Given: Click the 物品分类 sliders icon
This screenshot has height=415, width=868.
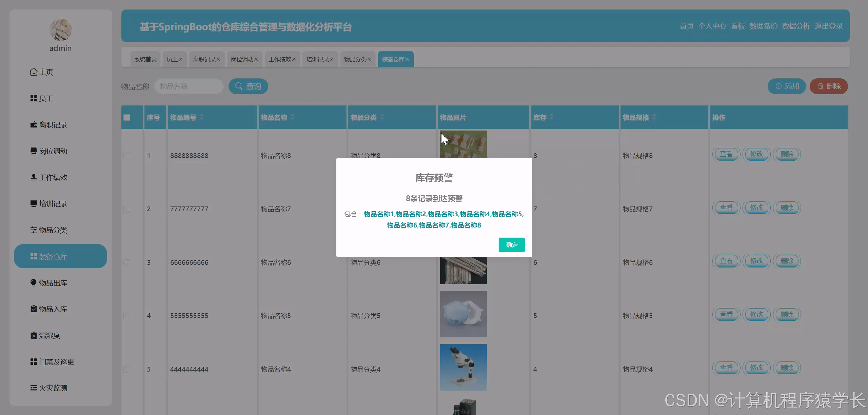Looking at the screenshot, I should pos(34,230).
